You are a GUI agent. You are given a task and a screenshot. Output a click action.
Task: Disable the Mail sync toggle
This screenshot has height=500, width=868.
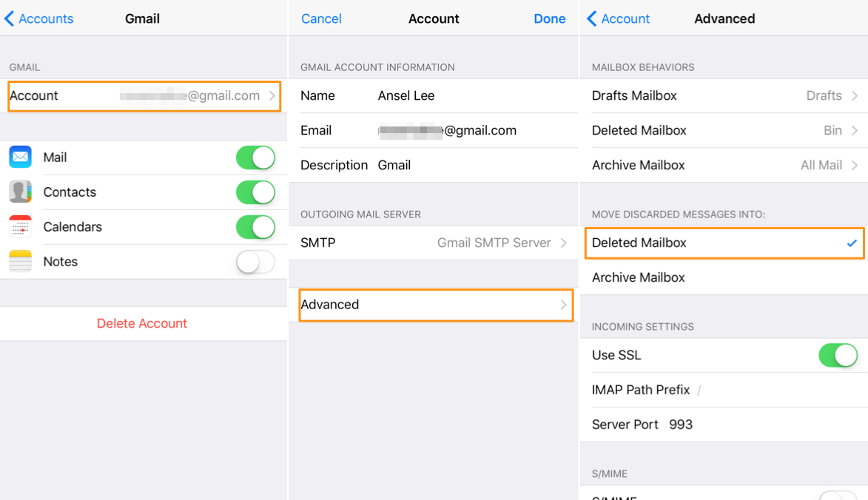tap(255, 158)
